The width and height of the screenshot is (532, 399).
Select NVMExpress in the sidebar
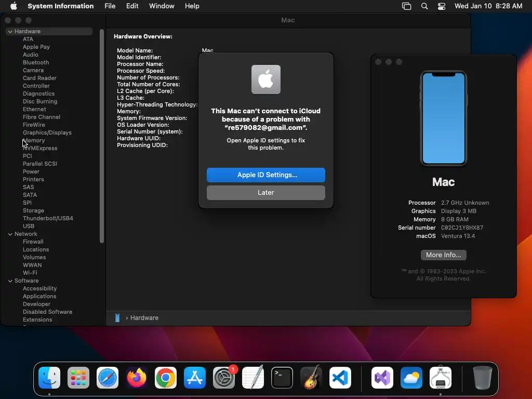(40, 148)
